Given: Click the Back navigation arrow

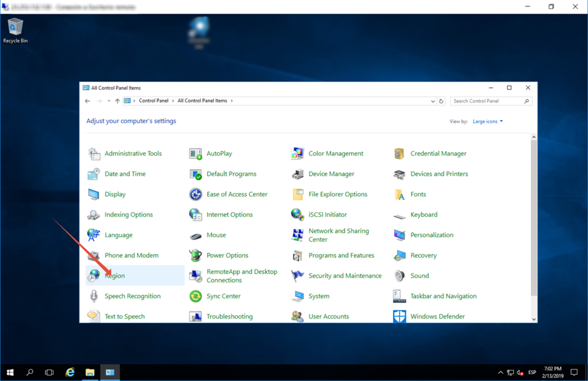Looking at the screenshot, I should coord(87,101).
